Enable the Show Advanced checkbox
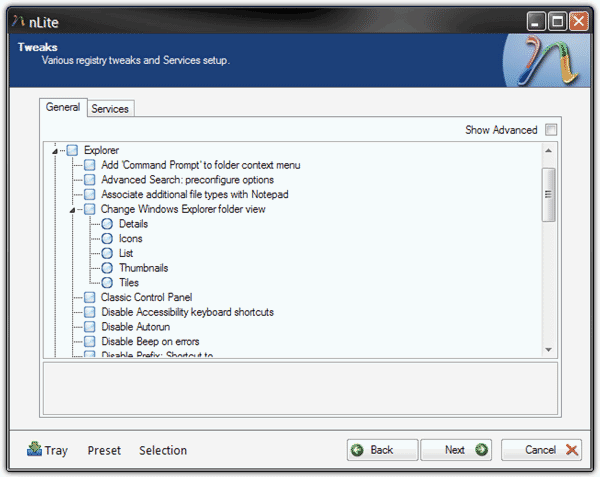Screen dimensions: 600x477 coord(551,130)
